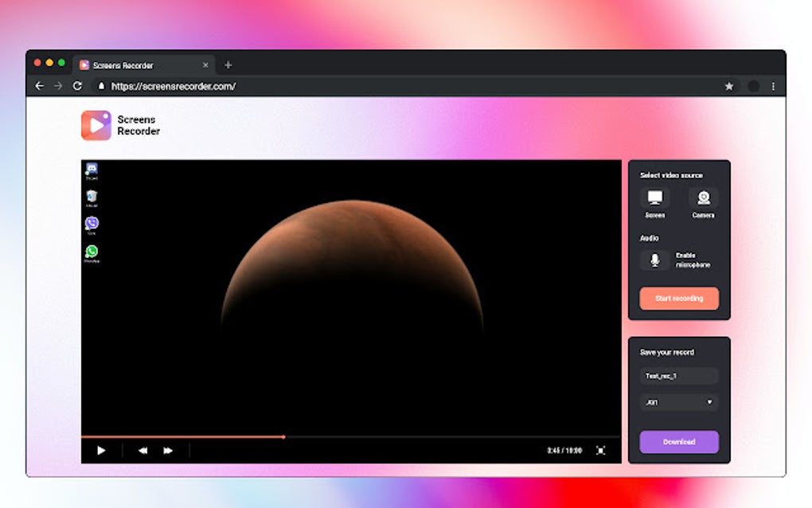Click the purple Download button

point(679,442)
